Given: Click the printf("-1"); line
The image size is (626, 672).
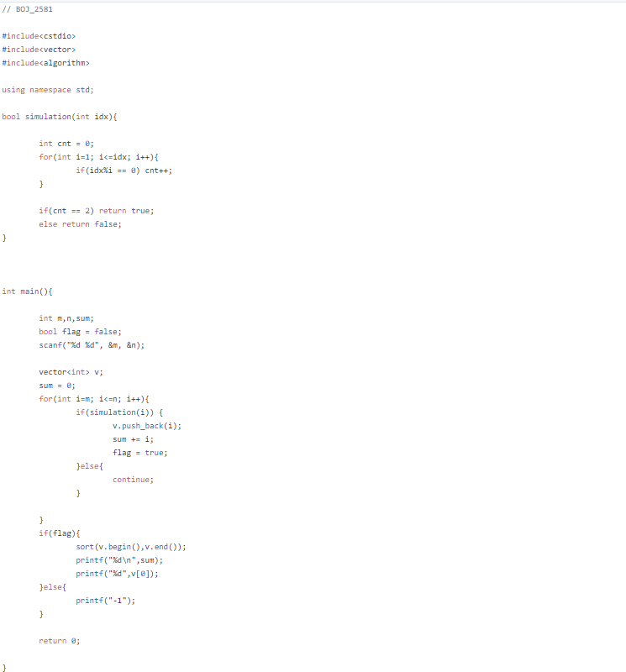Looking at the screenshot, I should pyautogui.click(x=106, y=601).
